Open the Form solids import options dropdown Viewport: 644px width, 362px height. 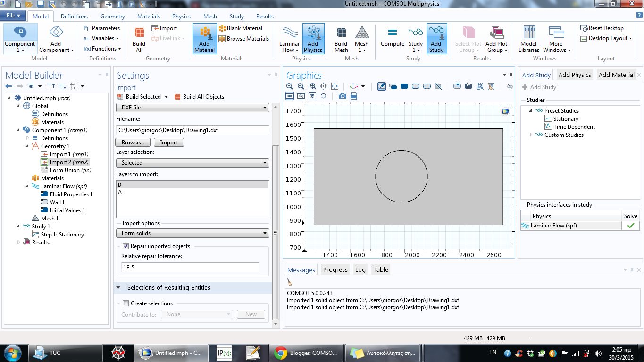192,233
